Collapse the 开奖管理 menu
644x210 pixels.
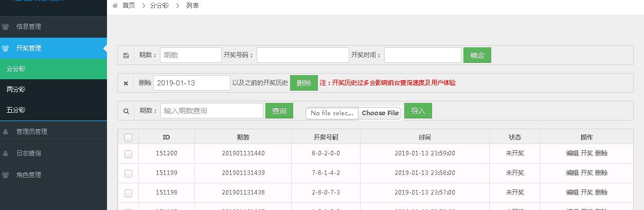point(53,48)
